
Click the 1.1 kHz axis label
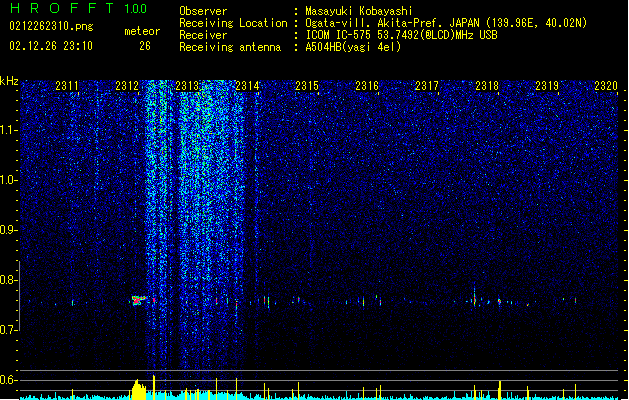pos(9,130)
